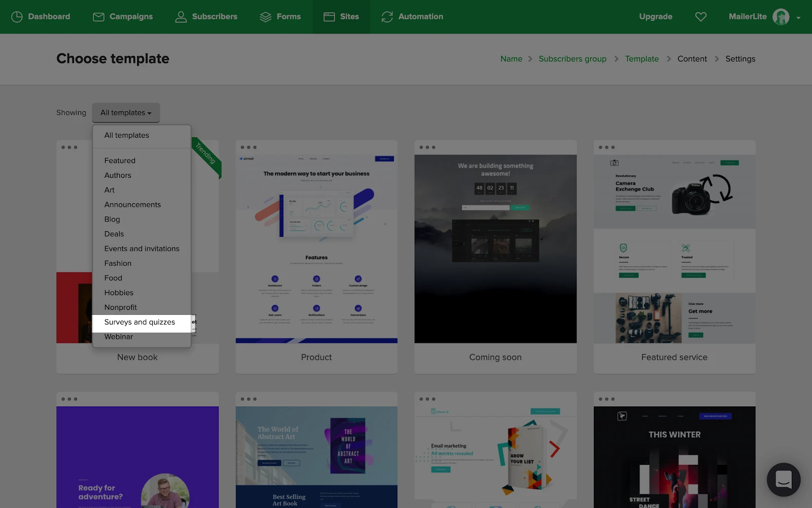This screenshot has height=508, width=812.
Task: Choose the Webinar category
Action: click(x=119, y=337)
